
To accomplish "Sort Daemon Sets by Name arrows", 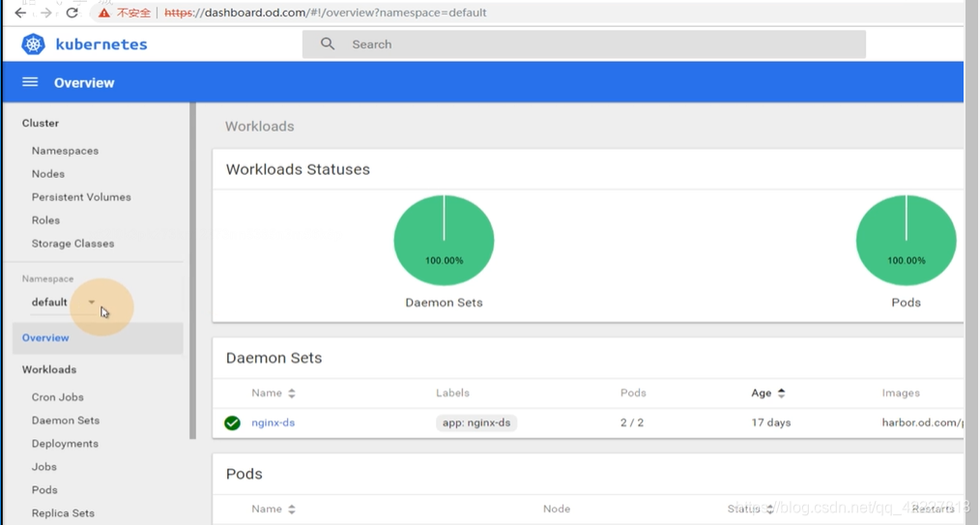I will point(291,394).
